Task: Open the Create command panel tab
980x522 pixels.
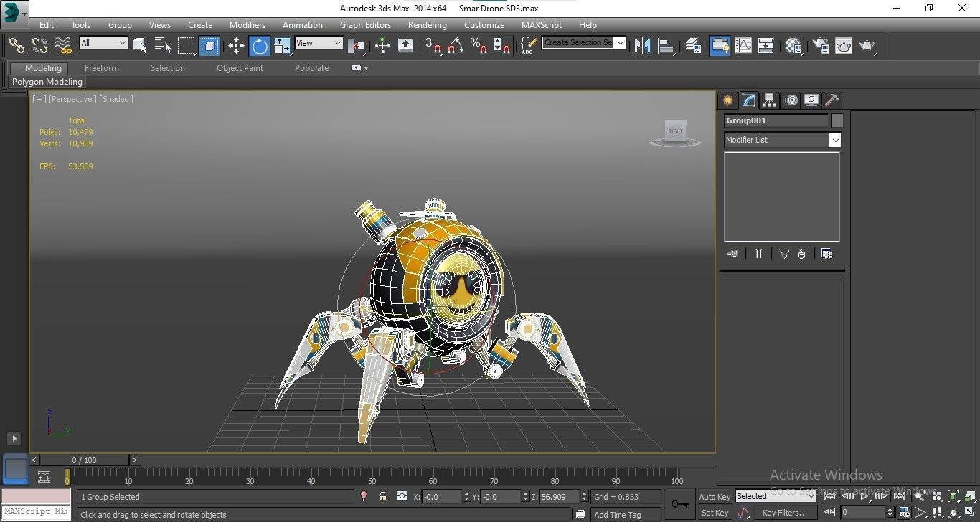Action: pos(727,100)
